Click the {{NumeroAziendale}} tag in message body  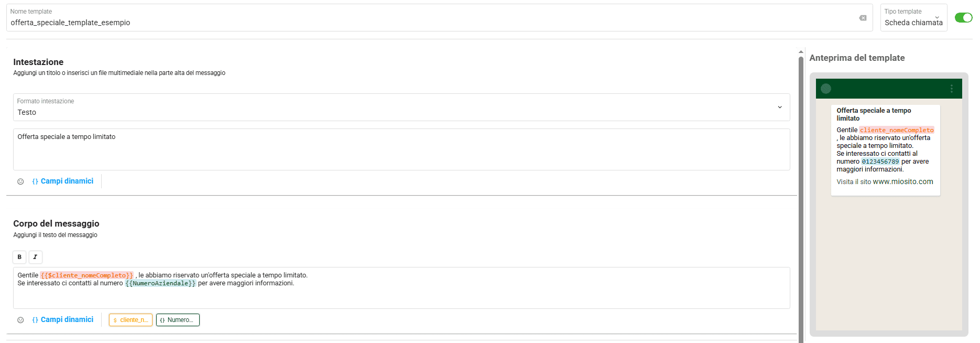click(160, 283)
